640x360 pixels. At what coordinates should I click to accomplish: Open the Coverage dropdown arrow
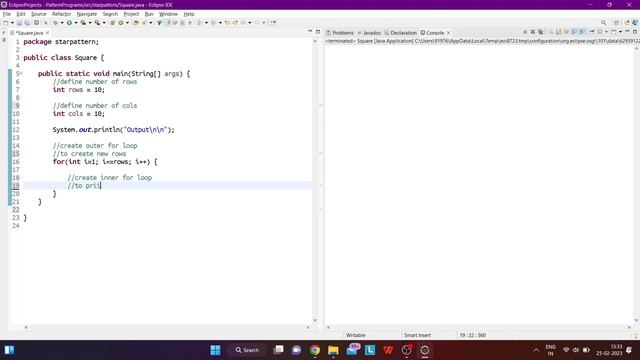tap(90, 23)
